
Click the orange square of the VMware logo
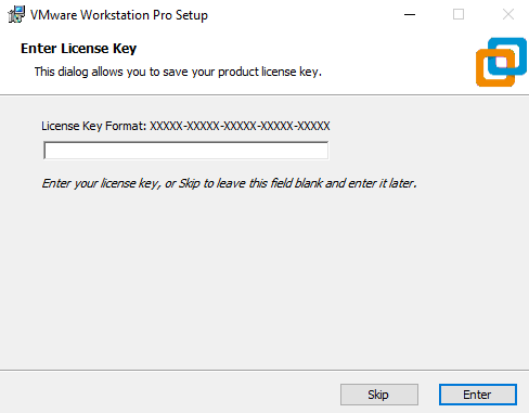click(x=495, y=70)
